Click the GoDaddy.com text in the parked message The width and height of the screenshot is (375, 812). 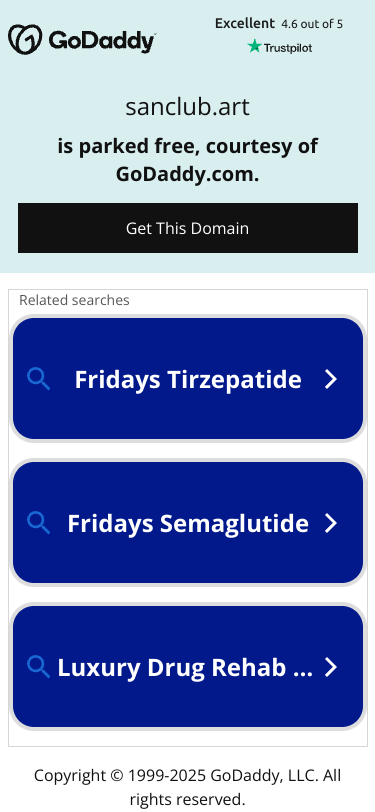[187, 175]
